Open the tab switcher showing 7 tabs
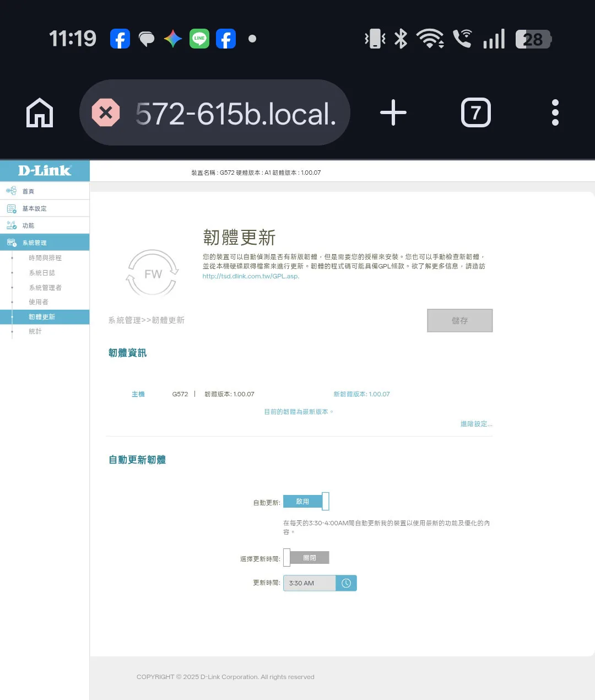 (x=475, y=113)
